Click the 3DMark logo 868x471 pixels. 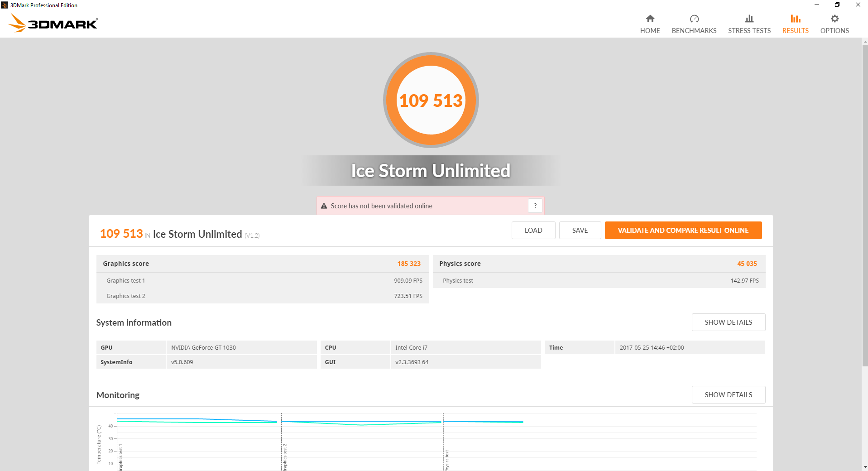[53, 23]
